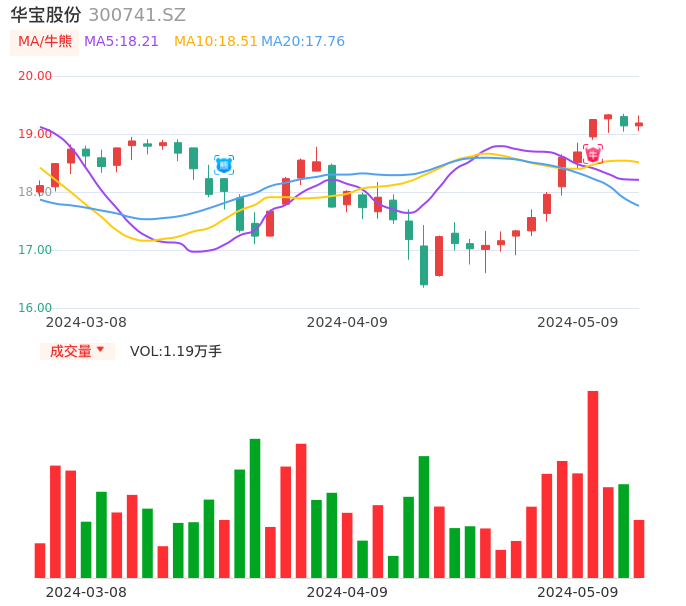The image size is (686, 606).
Task: Click the 华宝股份 stock name title
Action: coord(46,15)
